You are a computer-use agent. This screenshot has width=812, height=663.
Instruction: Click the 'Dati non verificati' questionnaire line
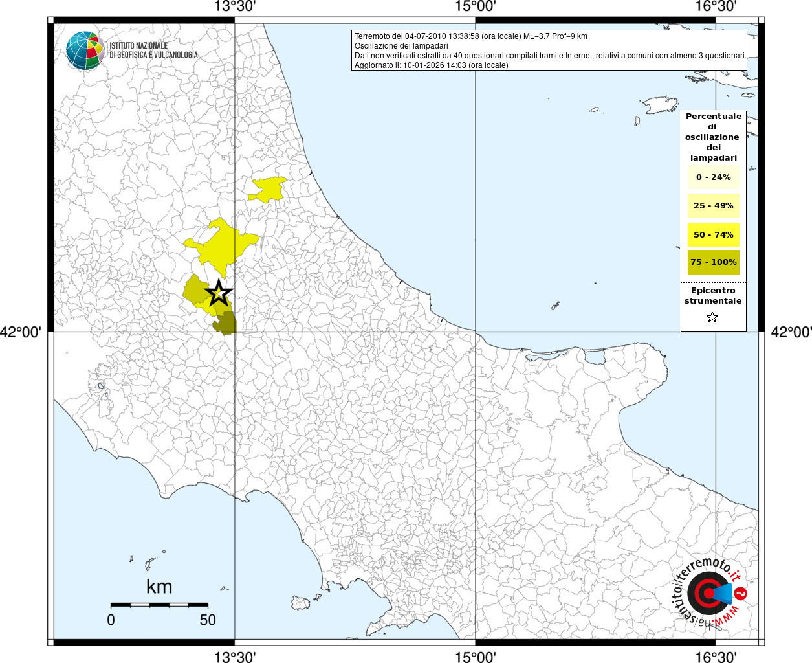pos(550,56)
